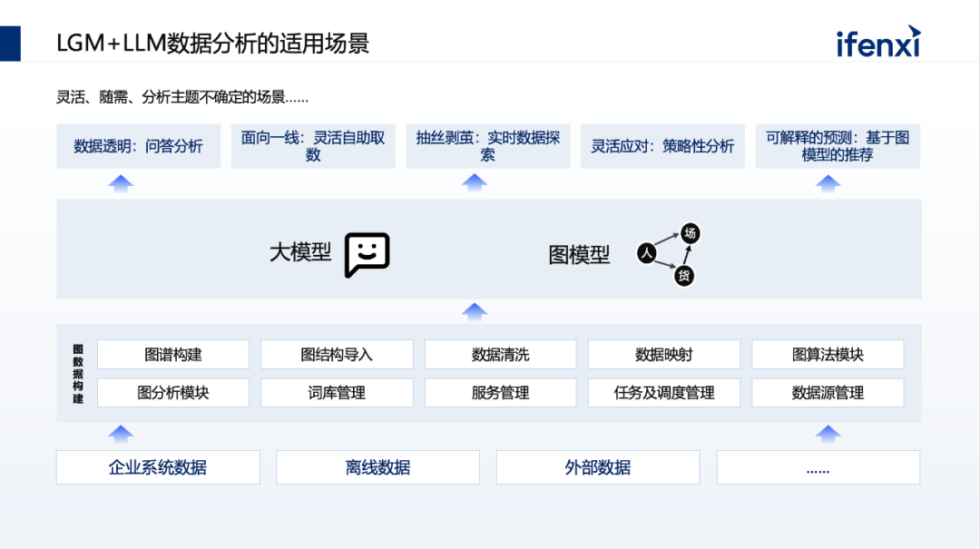
Task: Click the 人 node in graph diagram
Action: click(646, 253)
